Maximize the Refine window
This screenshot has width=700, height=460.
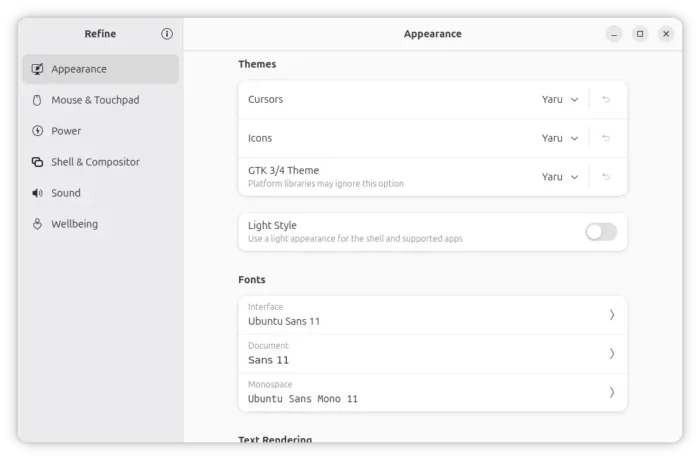point(640,34)
